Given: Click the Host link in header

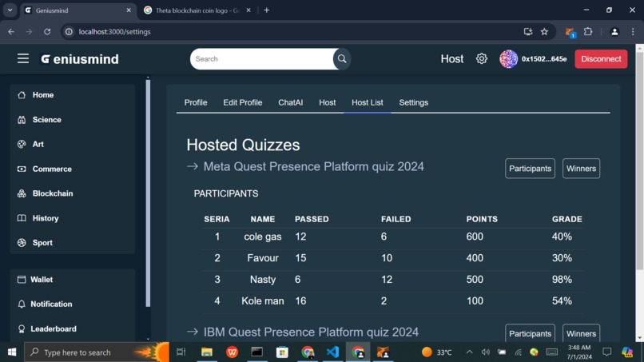Looking at the screenshot, I should pos(451,59).
